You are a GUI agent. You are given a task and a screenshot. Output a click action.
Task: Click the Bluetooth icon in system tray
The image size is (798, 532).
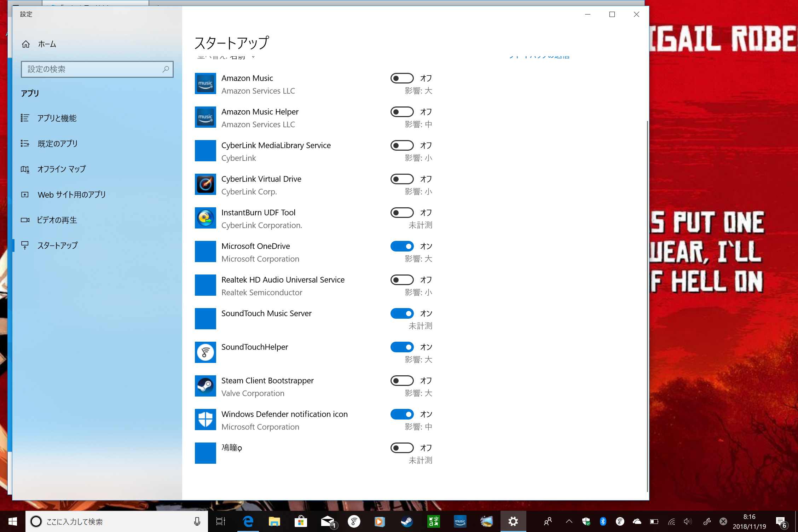pos(603,521)
